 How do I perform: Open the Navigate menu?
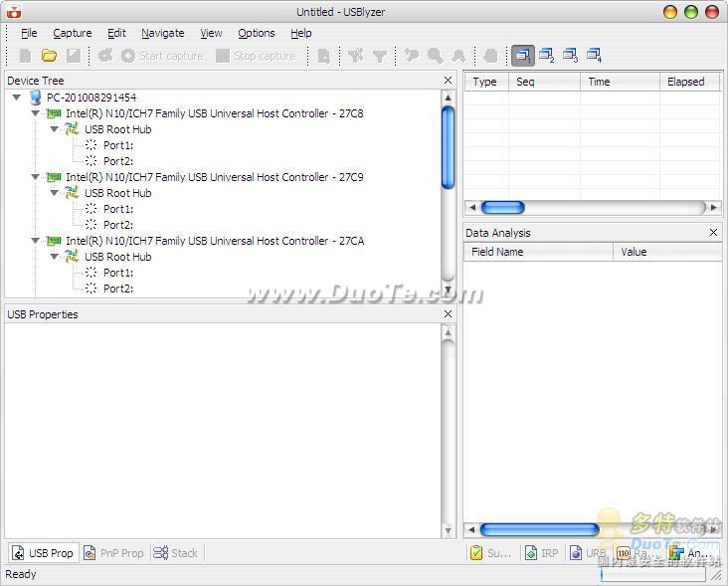click(162, 33)
